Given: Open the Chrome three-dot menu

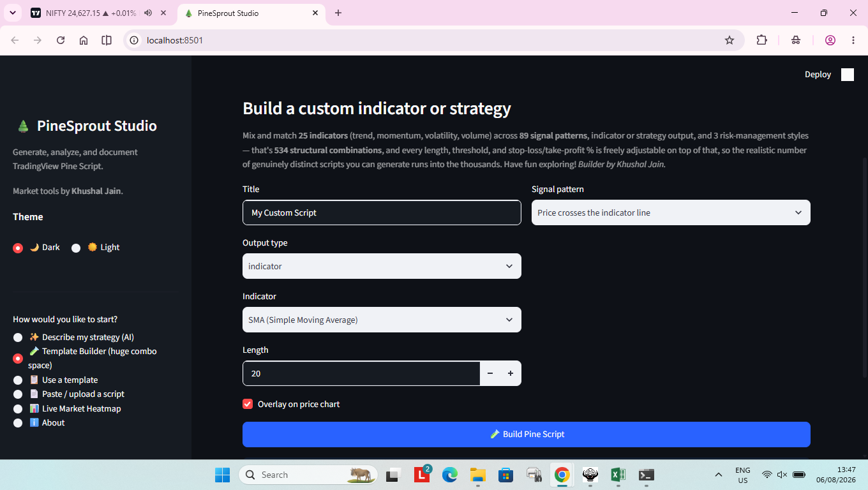Looking at the screenshot, I should tap(853, 40).
